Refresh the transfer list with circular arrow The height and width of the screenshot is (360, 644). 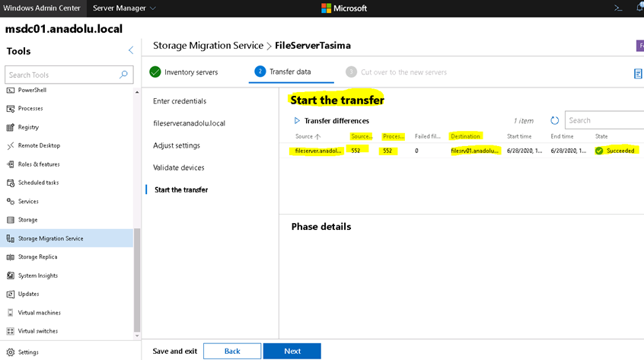pos(554,120)
